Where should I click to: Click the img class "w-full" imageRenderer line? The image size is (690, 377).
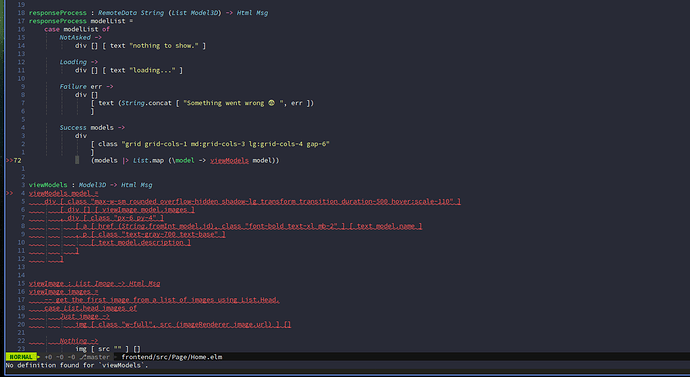pyautogui.click(x=183, y=324)
